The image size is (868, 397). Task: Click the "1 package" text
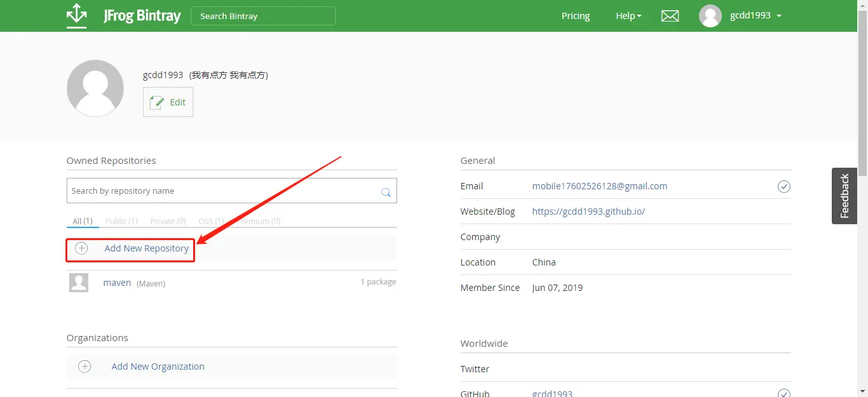pyautogui.click(x=378, y=282)
